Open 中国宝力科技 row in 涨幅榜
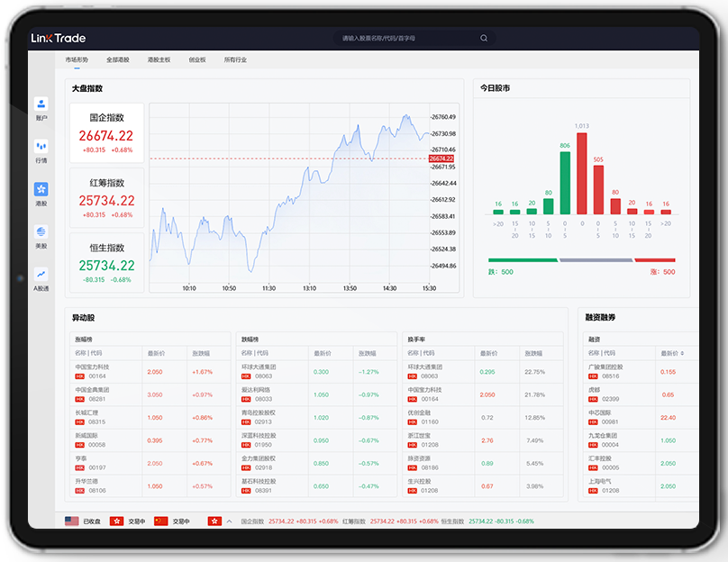 click(93, 371)
